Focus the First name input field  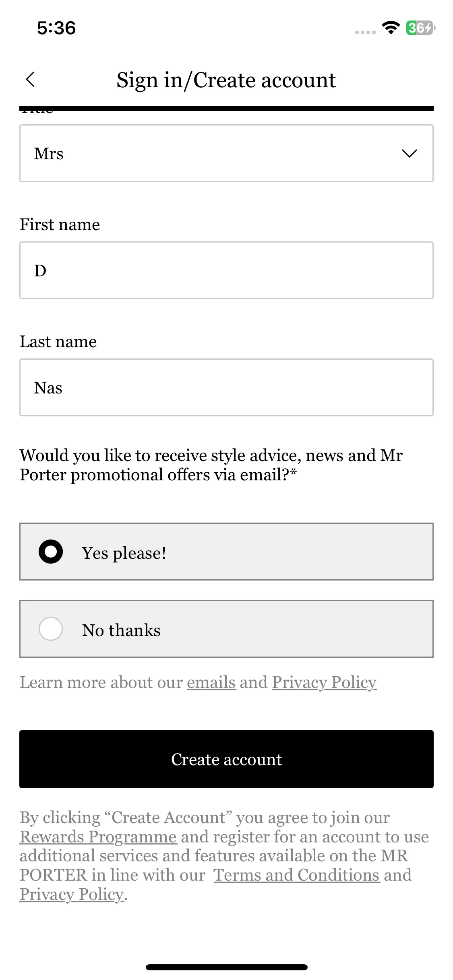(x=226, y=270)
